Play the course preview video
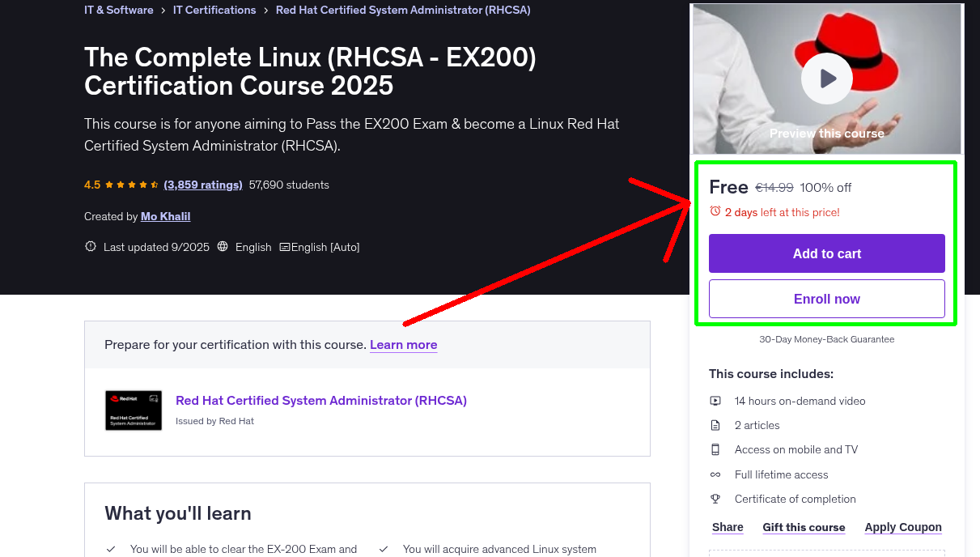This screenshot has height=557, width=980. (826, 78)
